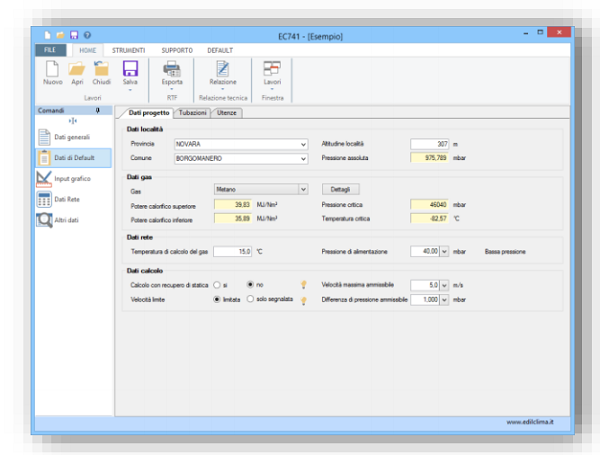Click the Lavori window icon
Viewport: 600px width, 455px height.
coord(271,69)
